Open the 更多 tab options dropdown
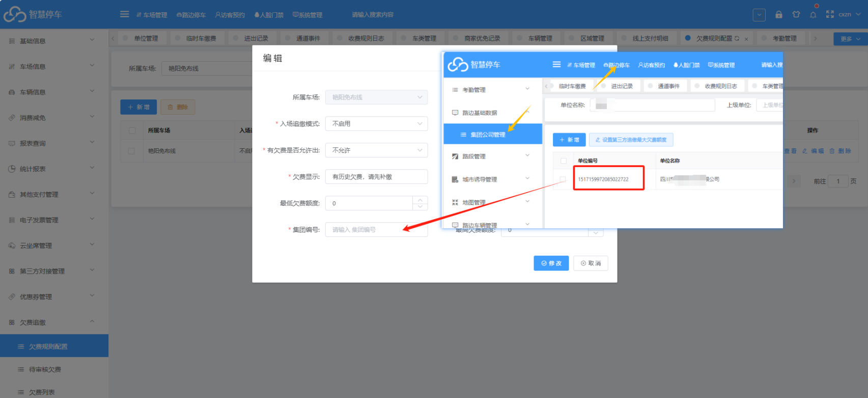The height and width of the screenshot is (398, 868). pyautogui.click(x=850, y=39)
